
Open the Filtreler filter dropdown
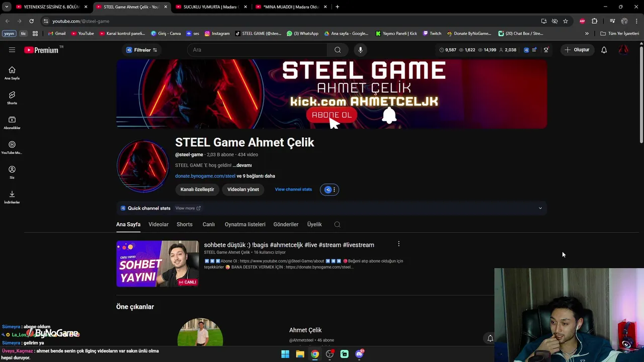point(142,50)
